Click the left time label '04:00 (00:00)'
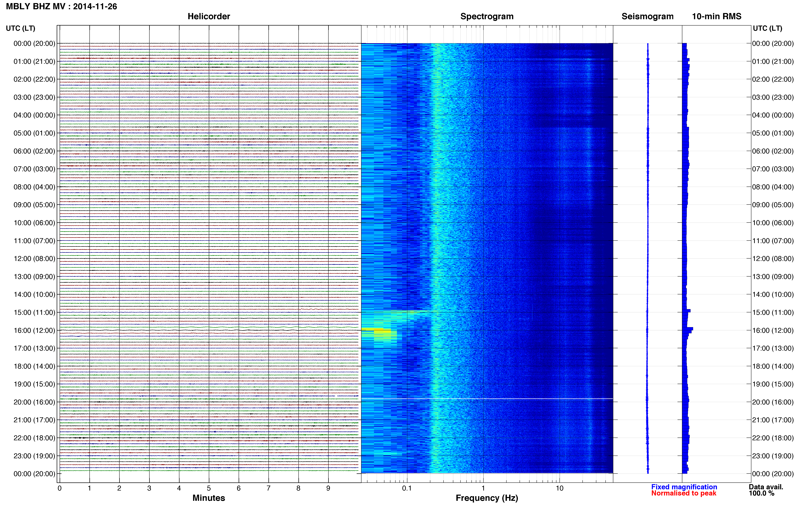The width and height of the screenshot is (812, 508). (x=34, y=115)
